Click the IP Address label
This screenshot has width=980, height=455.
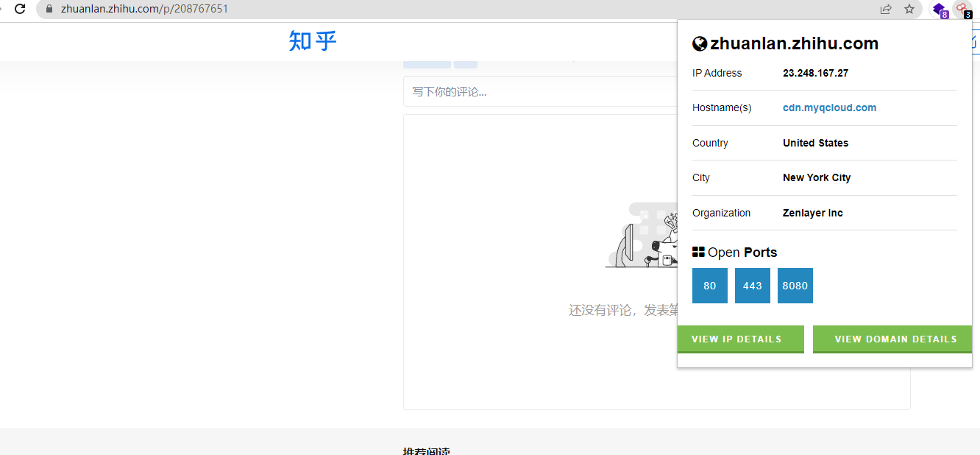point(717,73)
